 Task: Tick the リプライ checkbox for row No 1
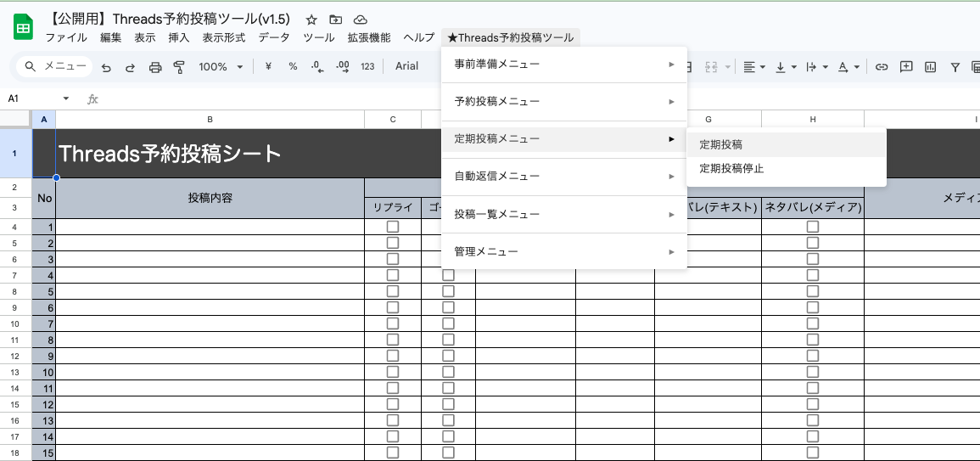(393, 227)
